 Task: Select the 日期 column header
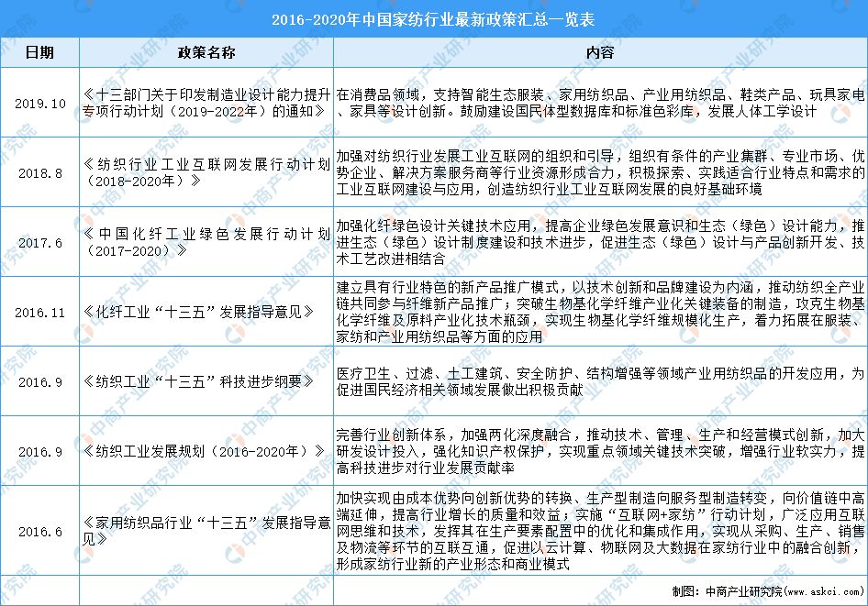coord(39,52)
